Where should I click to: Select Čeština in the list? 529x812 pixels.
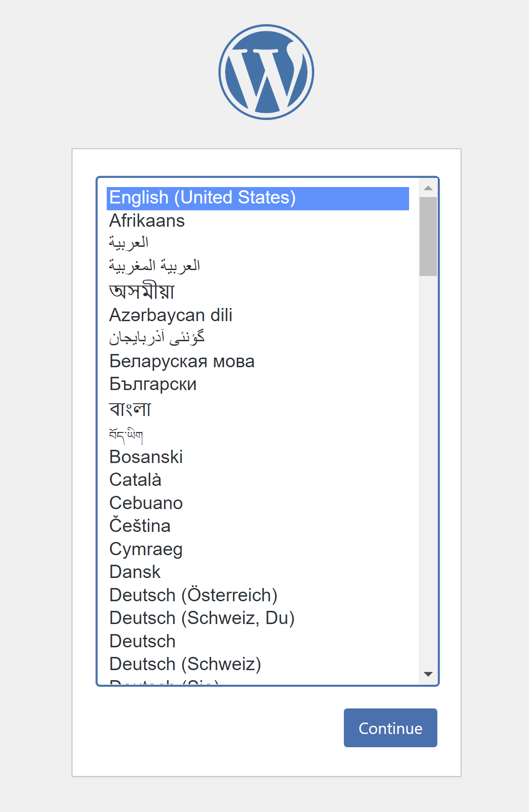coord(139,526)
